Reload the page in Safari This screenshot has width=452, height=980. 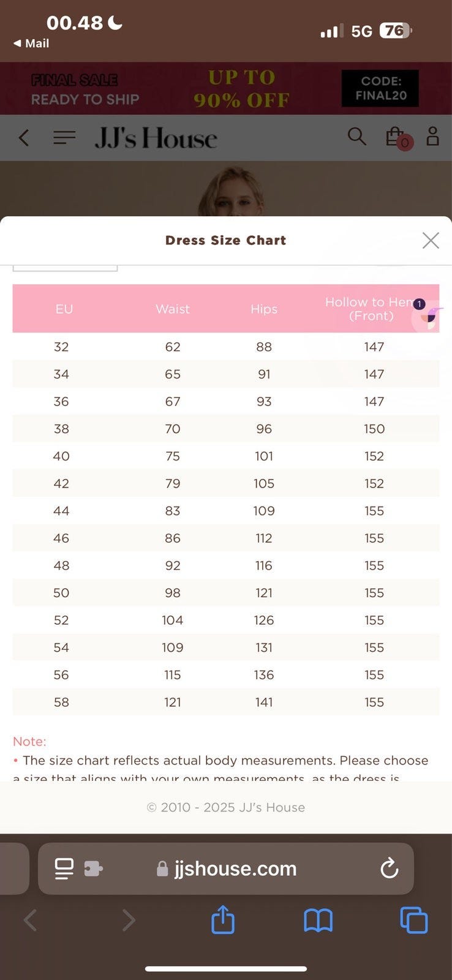[389, 868]
